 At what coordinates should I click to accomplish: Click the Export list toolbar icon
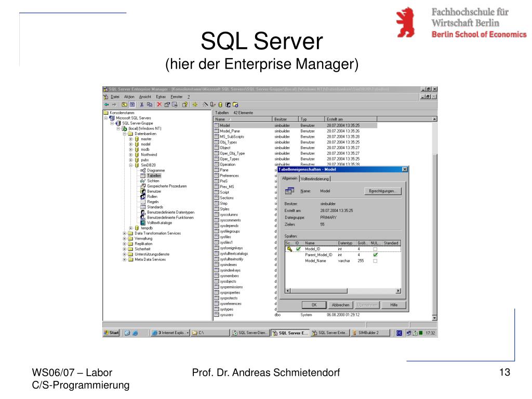(175, 104)
